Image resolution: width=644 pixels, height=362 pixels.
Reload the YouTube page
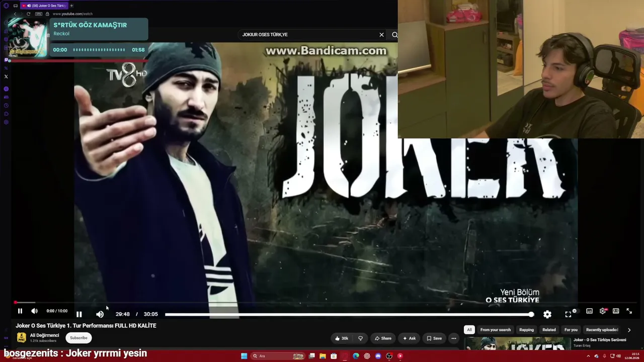28,14
